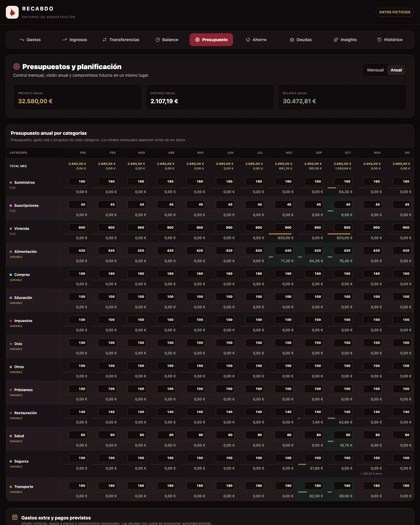Edit Transporte SEP budget field
Viewport: 420px width, 525px height.
[x=314, y=486]
